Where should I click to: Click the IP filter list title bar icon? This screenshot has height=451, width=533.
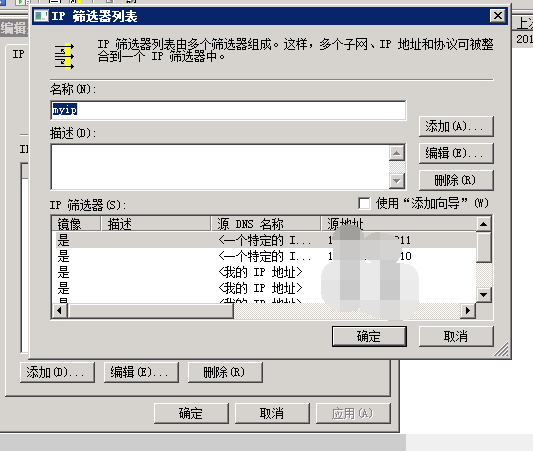[x=41, y=16]
